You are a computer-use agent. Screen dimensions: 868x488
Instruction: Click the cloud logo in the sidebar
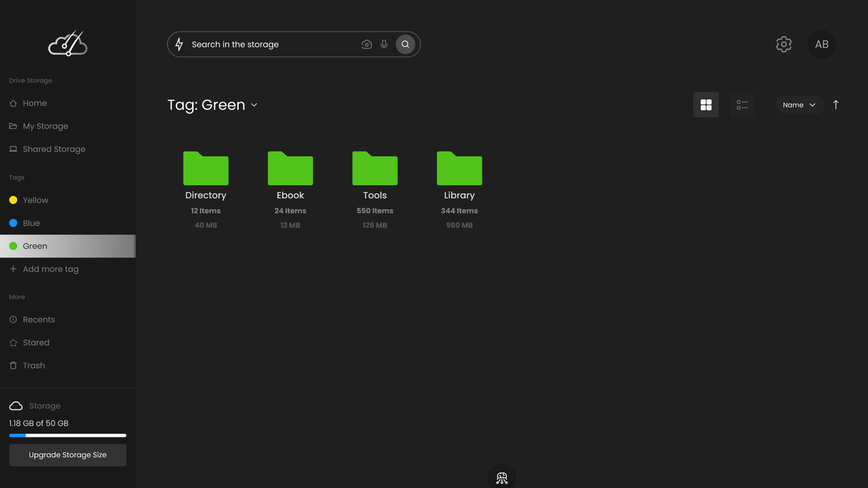click(x=68, y=43)
